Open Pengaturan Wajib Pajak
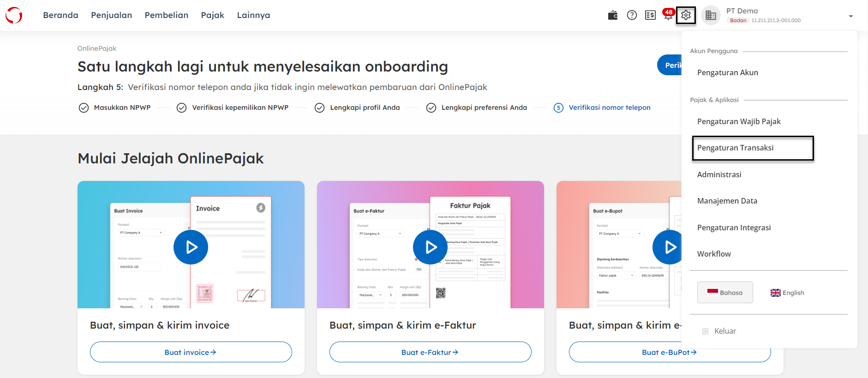The width and height of the screenshot is (868, 378). coord(739,121)
